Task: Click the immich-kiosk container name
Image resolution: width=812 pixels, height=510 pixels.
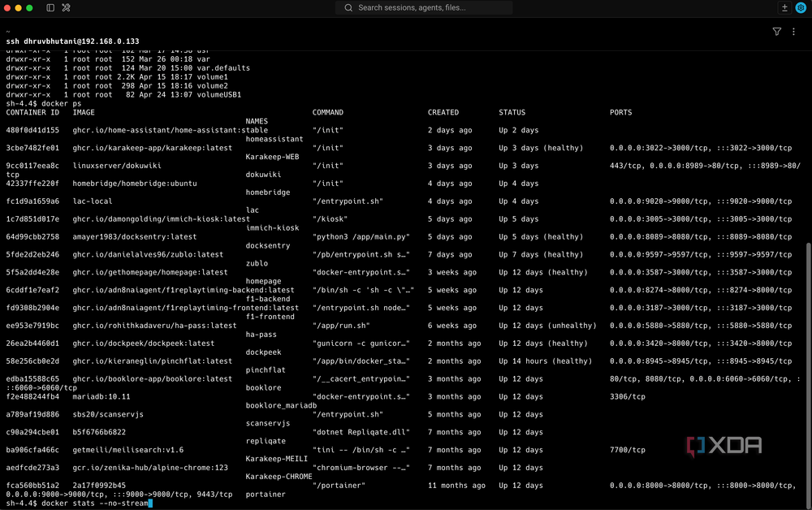Action: [x=272, y=228]
